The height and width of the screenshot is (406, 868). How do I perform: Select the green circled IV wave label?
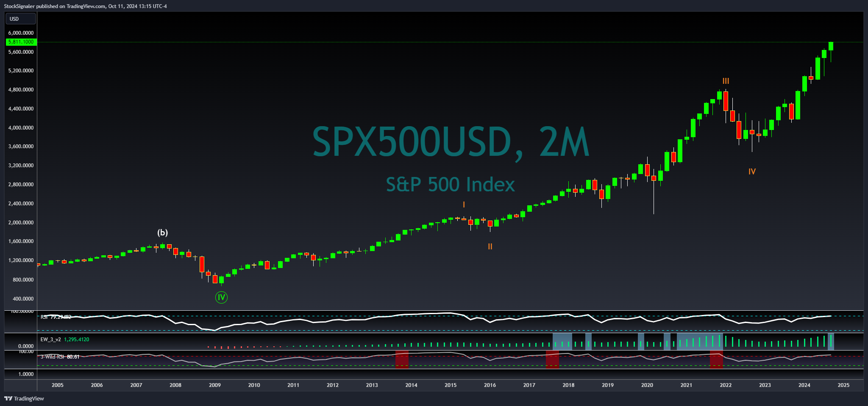point(221,298)
